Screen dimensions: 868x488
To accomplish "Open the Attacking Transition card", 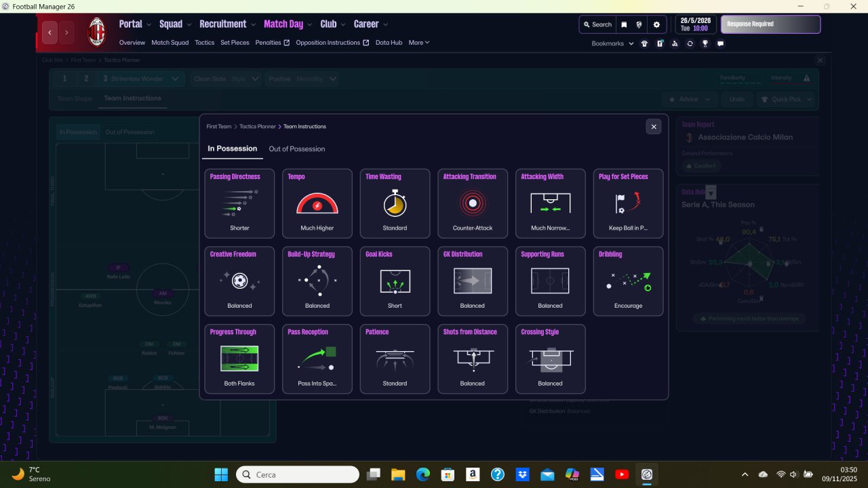I will point(473,203).
